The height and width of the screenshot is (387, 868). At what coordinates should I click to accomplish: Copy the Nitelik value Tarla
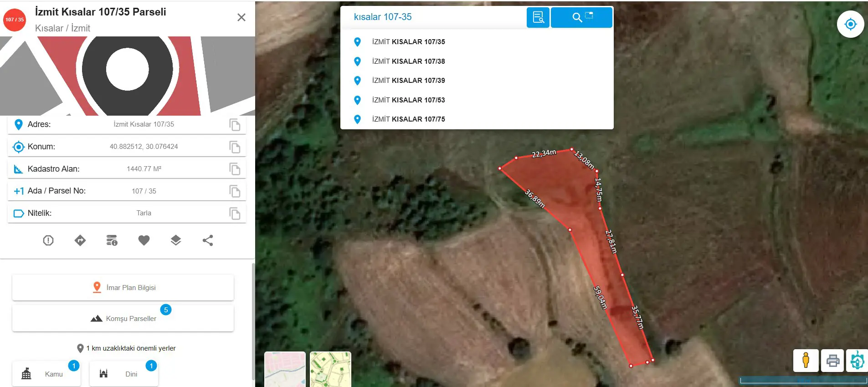[x=235, y=213]
